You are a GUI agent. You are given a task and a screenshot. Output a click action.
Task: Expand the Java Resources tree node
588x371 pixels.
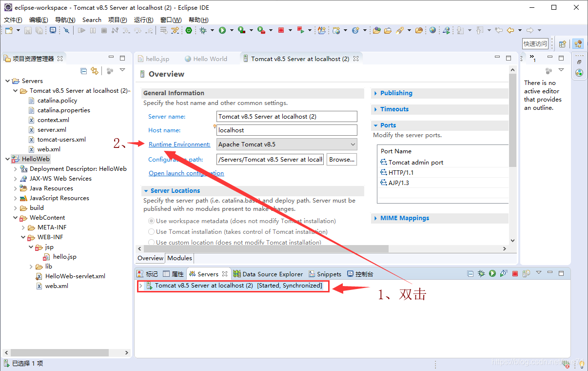[15, 188]
